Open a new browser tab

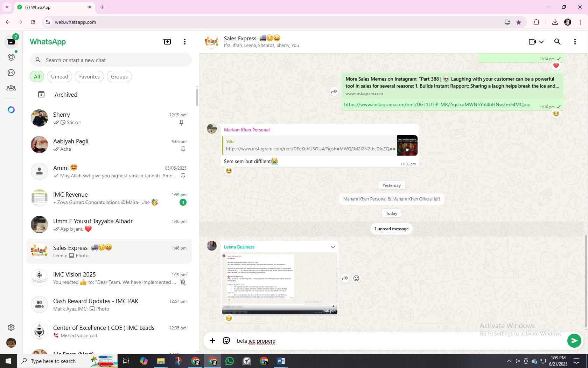pos(102,7)
